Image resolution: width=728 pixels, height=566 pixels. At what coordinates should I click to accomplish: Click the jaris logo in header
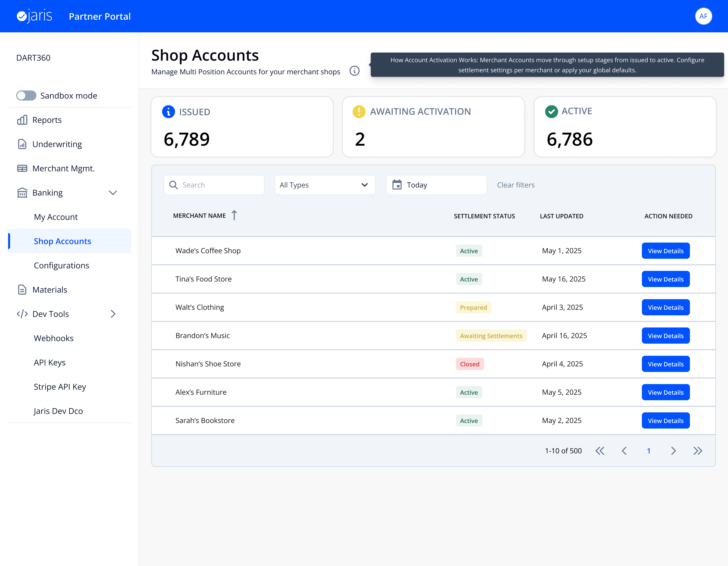click(x=34, y=16)
